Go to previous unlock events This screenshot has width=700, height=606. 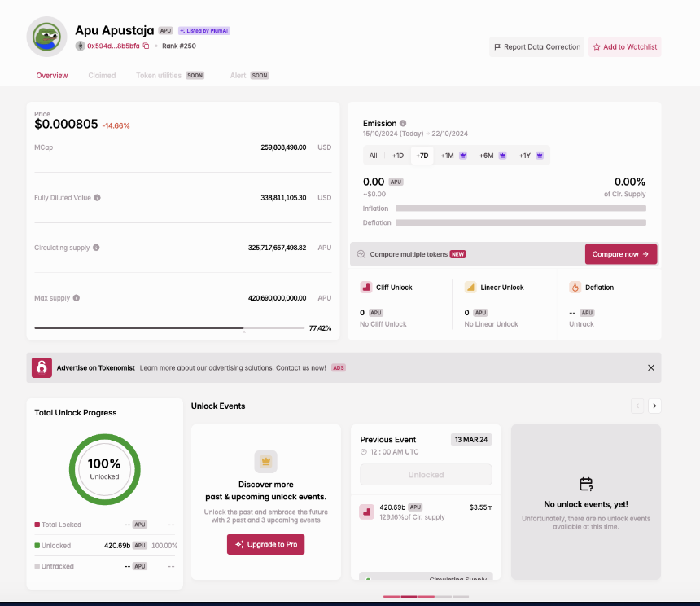point(637,406)
